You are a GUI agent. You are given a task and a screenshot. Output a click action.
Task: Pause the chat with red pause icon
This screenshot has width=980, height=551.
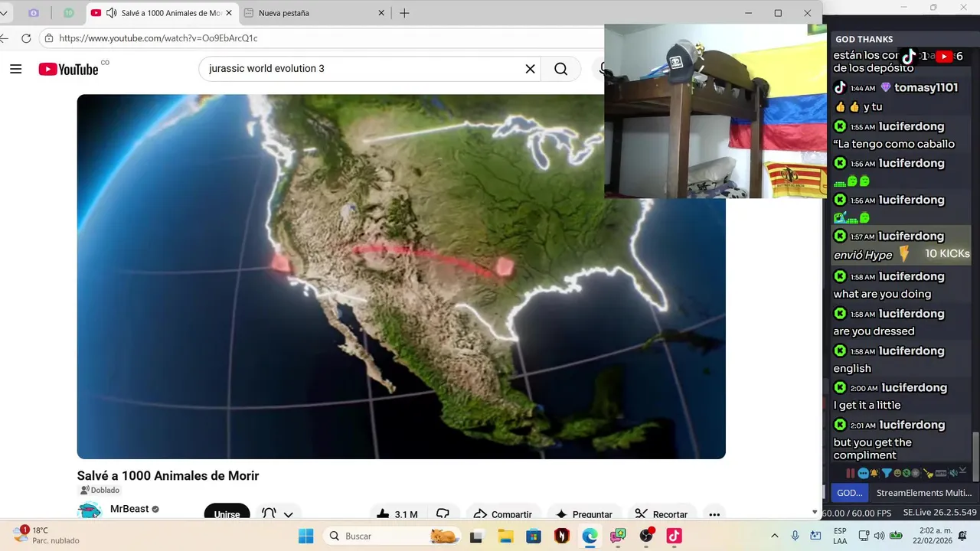coord(851,474)
